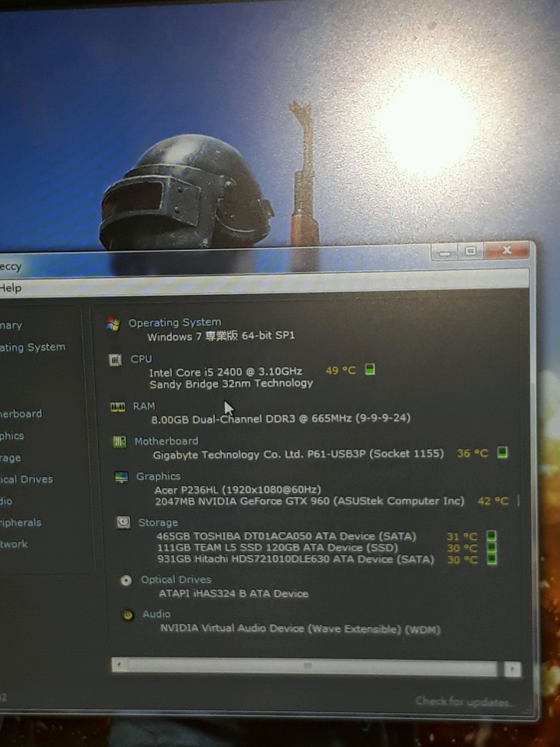The height and width of the screenshot is (747, 560).
Task: Select Storage in the sidebar
Action: (10, 458)
